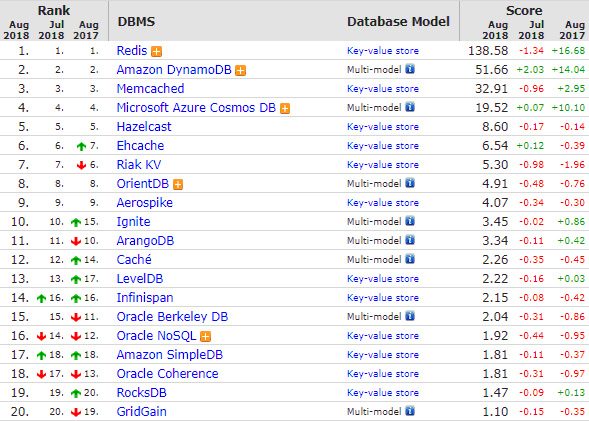Click the info icon in the Oracle Berkeley DB row

[410, 316]
